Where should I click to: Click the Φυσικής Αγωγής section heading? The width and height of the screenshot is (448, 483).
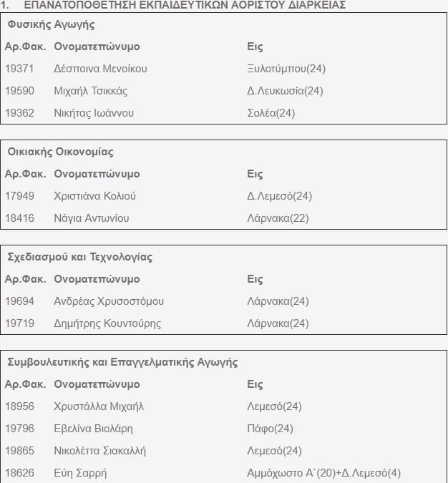click(x=51, y=25)
